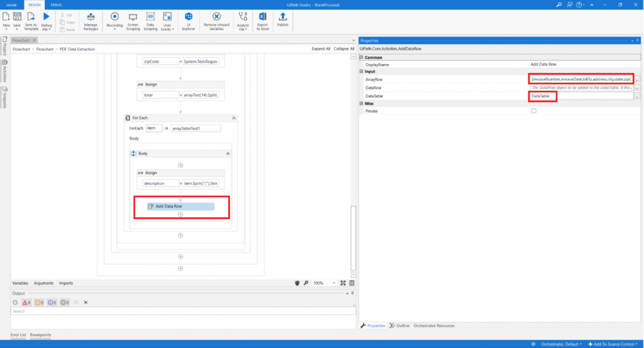The height and width of the screenshot is (348, 644).
Task: Open Analyze File options
Action: 243,21
